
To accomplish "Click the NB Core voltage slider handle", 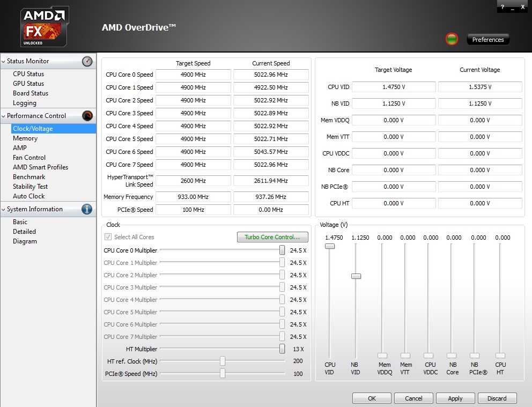I will coord(452,356).
